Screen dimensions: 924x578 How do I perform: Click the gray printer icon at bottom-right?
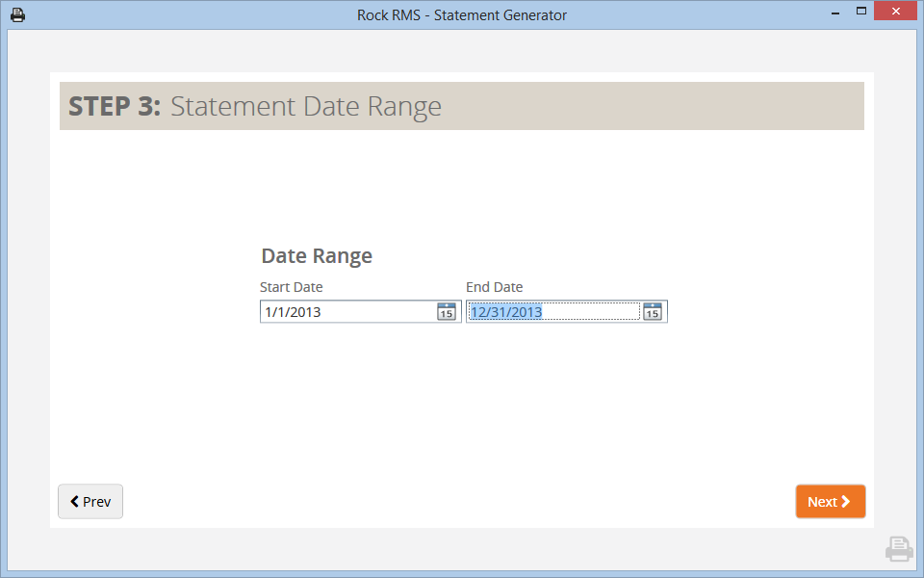coord(898,549)
